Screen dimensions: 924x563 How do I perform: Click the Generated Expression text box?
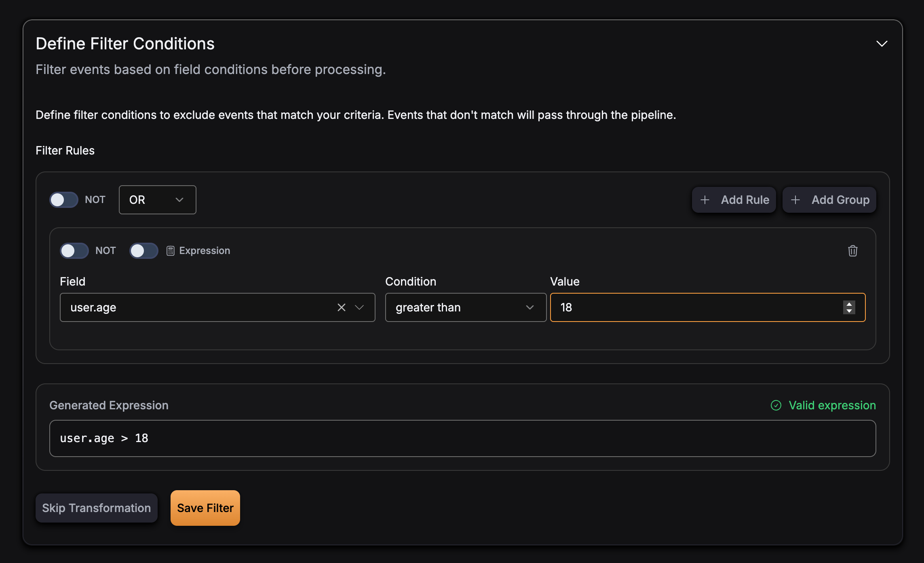(462, 438)
